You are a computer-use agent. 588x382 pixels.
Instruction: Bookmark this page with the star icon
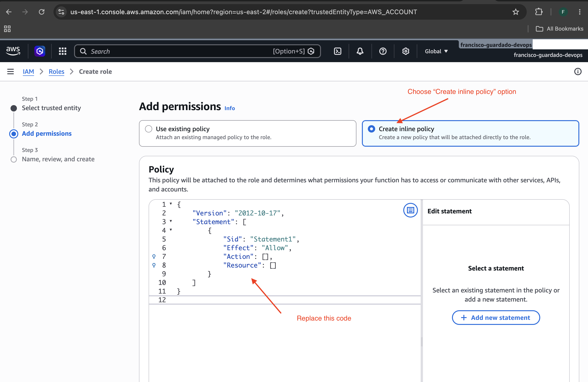(515, 12)
